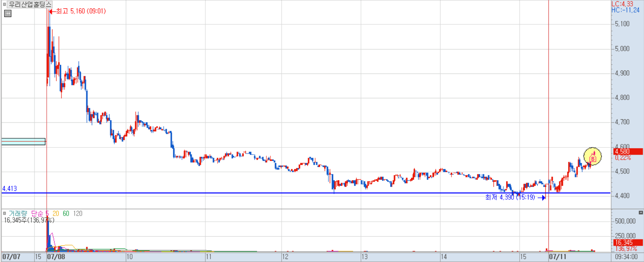Image resolution: width=644 pixels, height=262 pixels.
Task: Click the 5-period moving average legend
Action: tap(47, 214)
